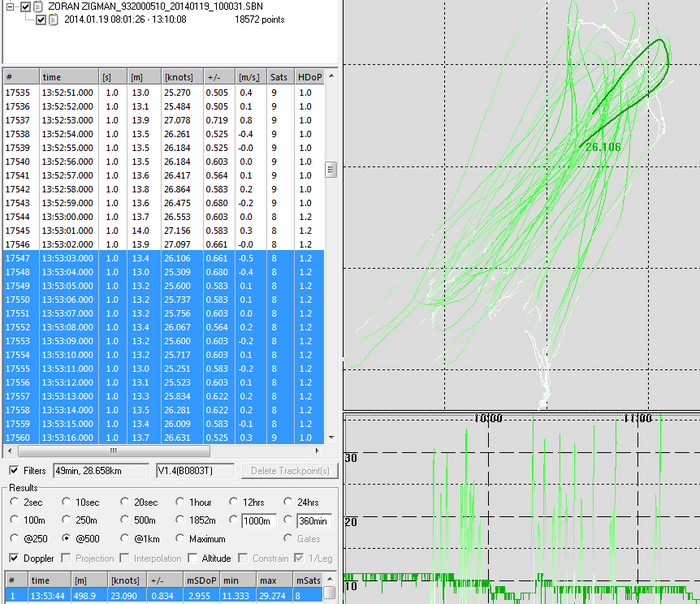Click the max column header in results
This screenshot has height=604, width=700.
pyautogui.click(x=275, y=580)
